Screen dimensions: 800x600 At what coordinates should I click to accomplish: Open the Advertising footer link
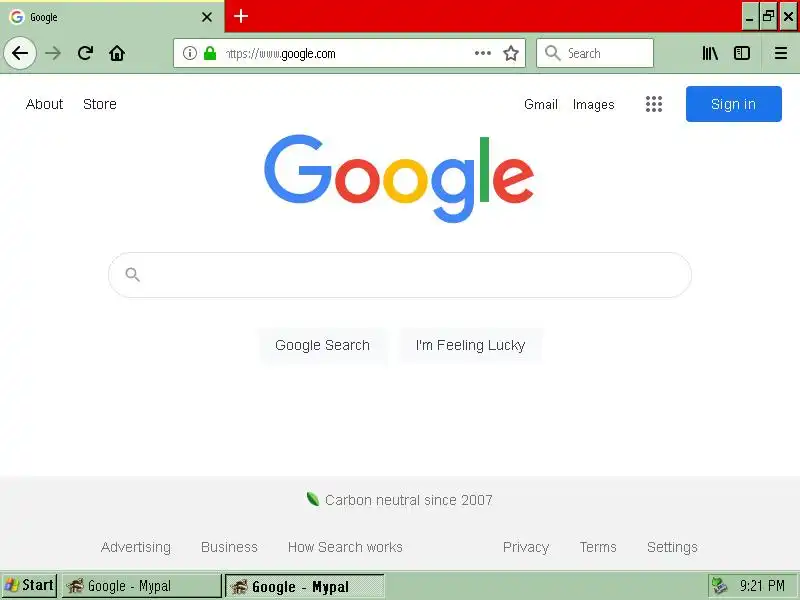click(136, 547)
